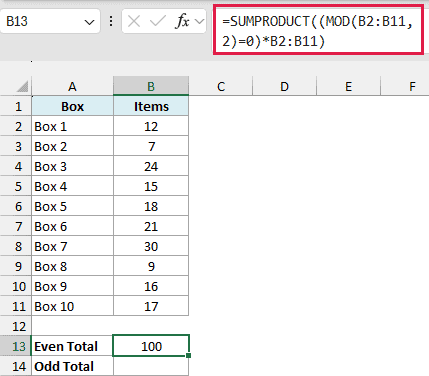Select column D header
Image resolution: width=429 pixels, height=376 pixels.
point(284,87)
